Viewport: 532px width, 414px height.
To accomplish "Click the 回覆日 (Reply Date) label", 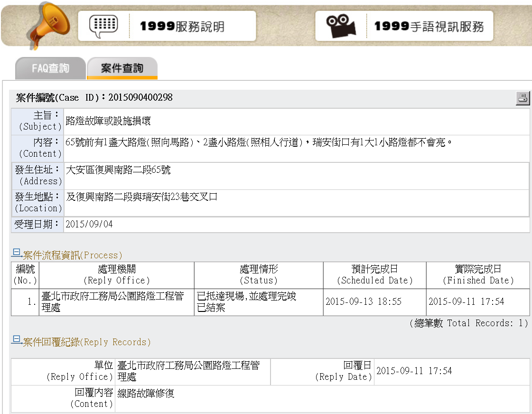I will (344, 371).
